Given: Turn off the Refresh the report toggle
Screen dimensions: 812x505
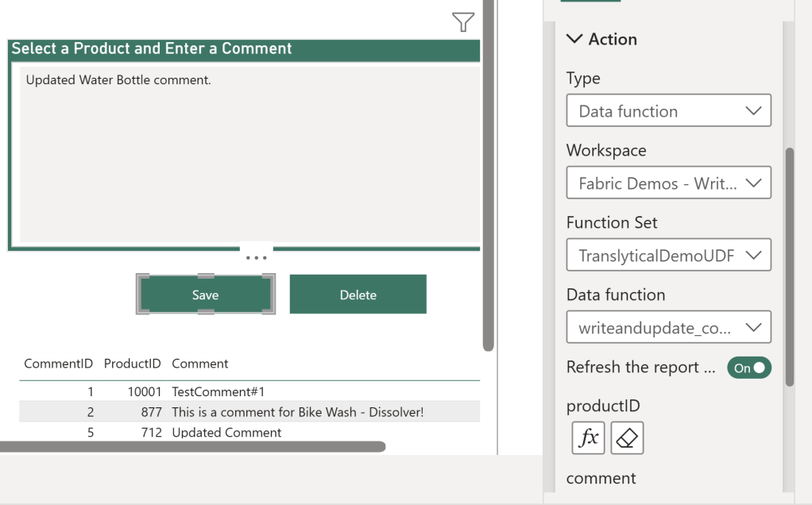Looking at the screenshot, I should point(748,368).
